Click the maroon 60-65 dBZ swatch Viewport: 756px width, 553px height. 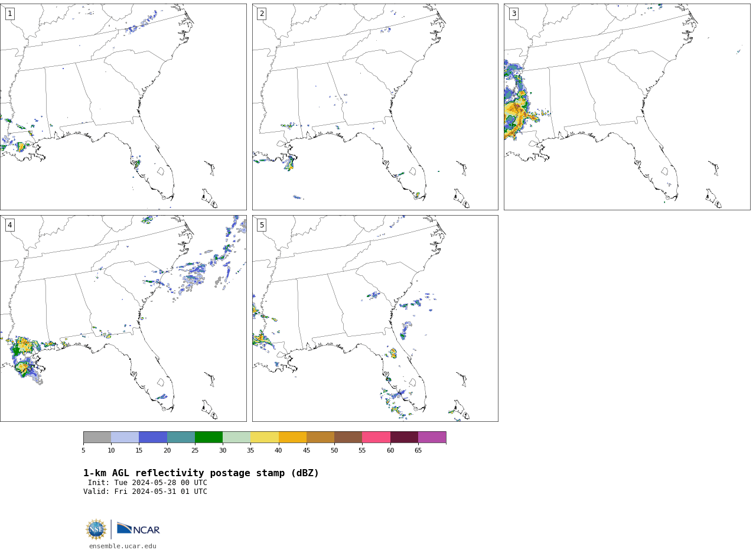pyautogui.click(x=404, y=437)
